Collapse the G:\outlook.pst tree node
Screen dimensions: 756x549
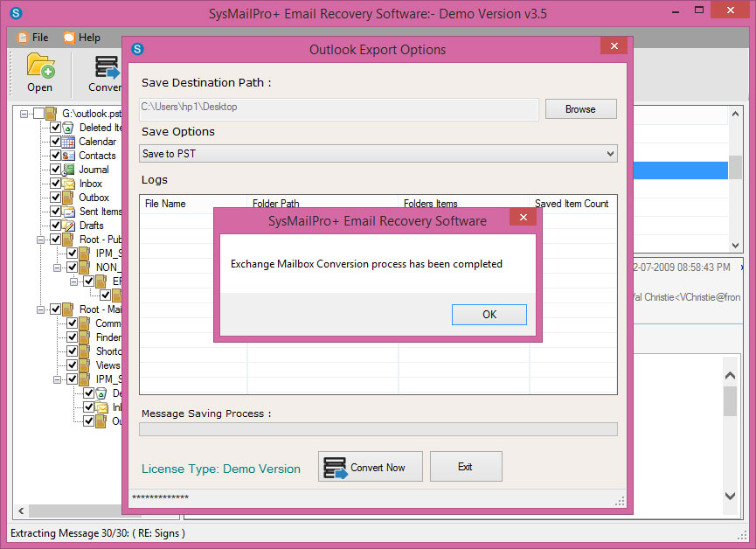(24, 114)
